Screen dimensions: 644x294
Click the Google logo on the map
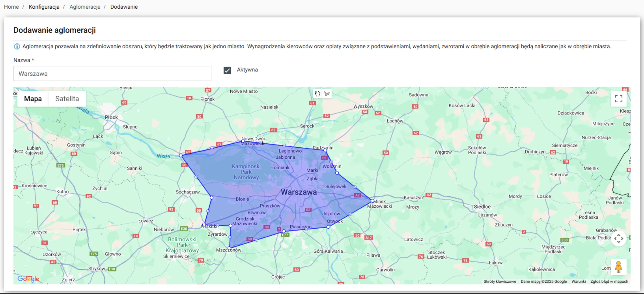(x=28, y=279)
